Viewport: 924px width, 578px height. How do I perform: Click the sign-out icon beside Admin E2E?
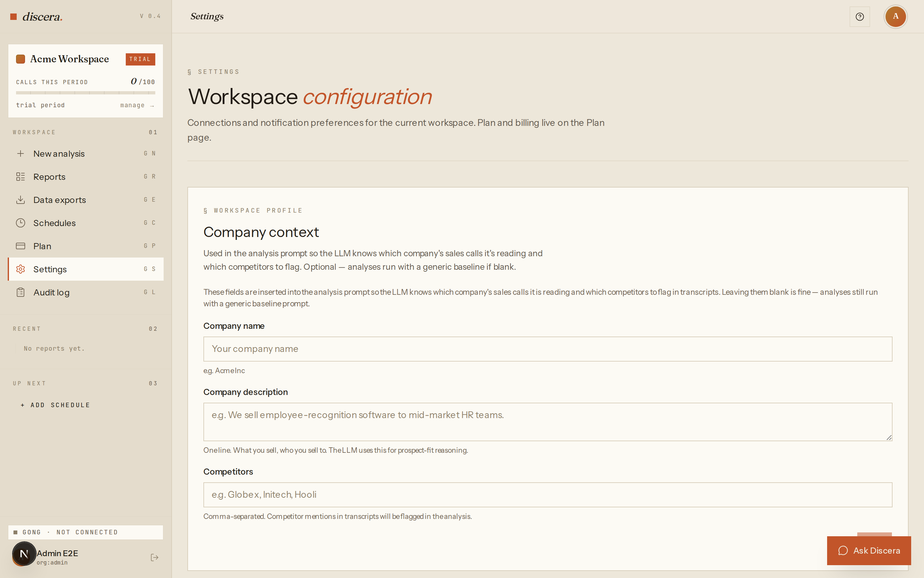154,557
